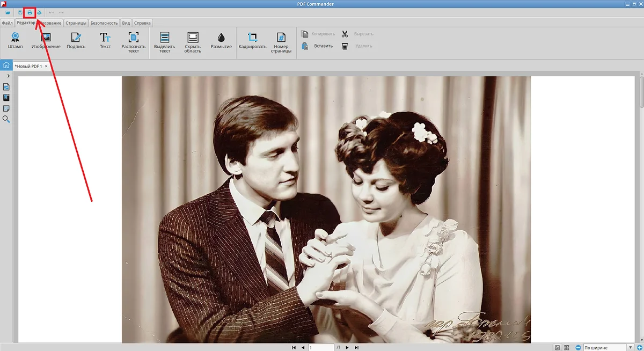
Task: Choose the Текст text tool
Action: (105, 41)
